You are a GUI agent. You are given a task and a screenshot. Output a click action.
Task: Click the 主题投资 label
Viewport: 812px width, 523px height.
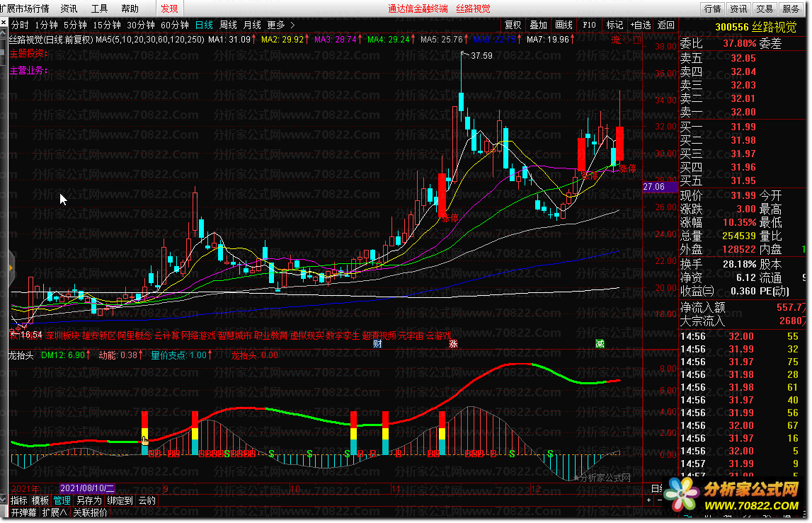click(29, 53)
